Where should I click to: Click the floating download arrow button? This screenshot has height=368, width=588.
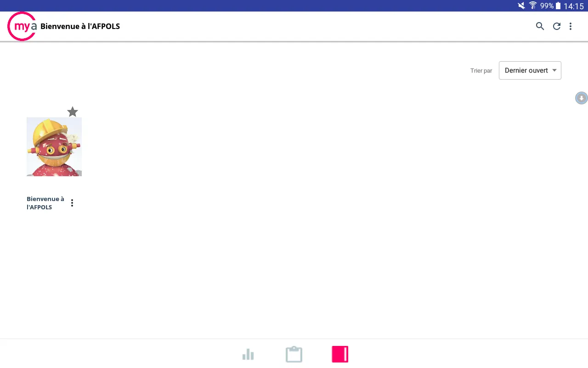[x=582, y=98]
